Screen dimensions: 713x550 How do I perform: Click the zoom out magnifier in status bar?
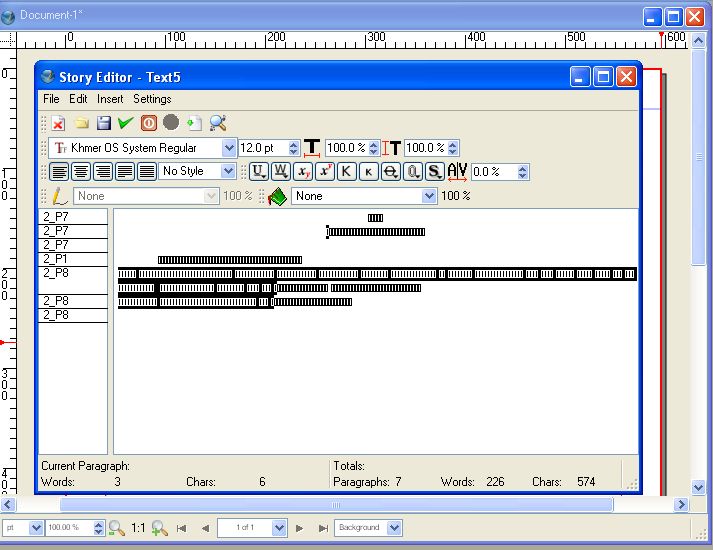point(116,527)
